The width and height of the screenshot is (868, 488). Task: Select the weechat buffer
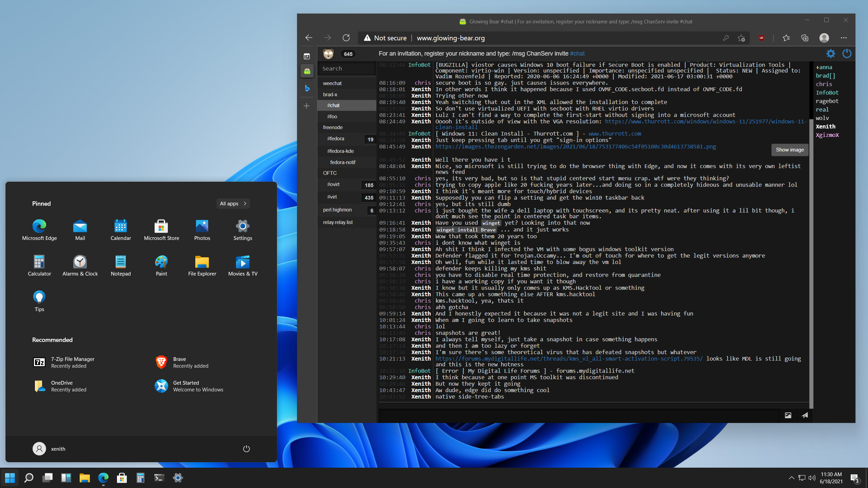347,83
